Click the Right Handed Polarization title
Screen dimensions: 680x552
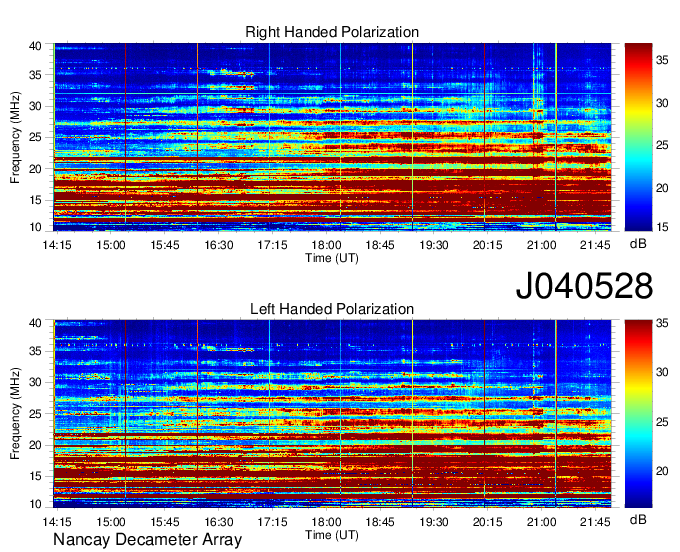[332, 32]
